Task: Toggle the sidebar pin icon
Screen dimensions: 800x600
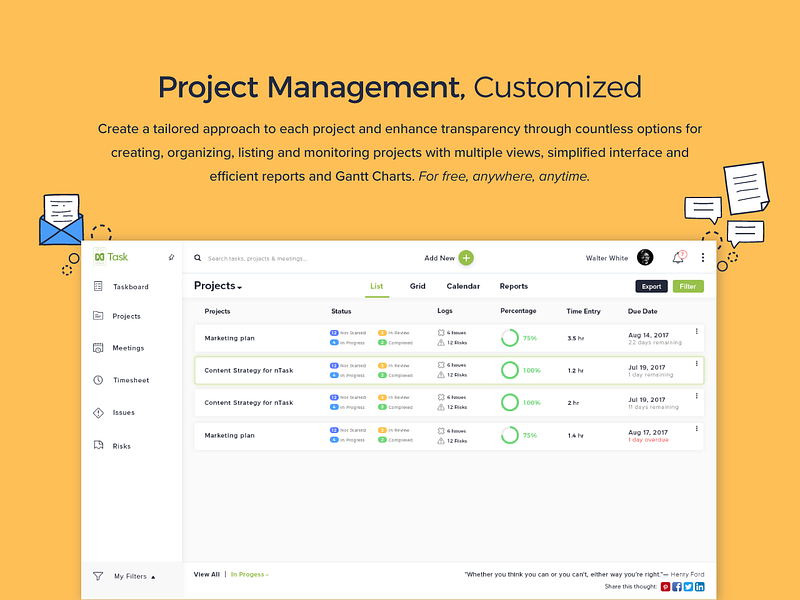Action: click(x=171, y=257)
